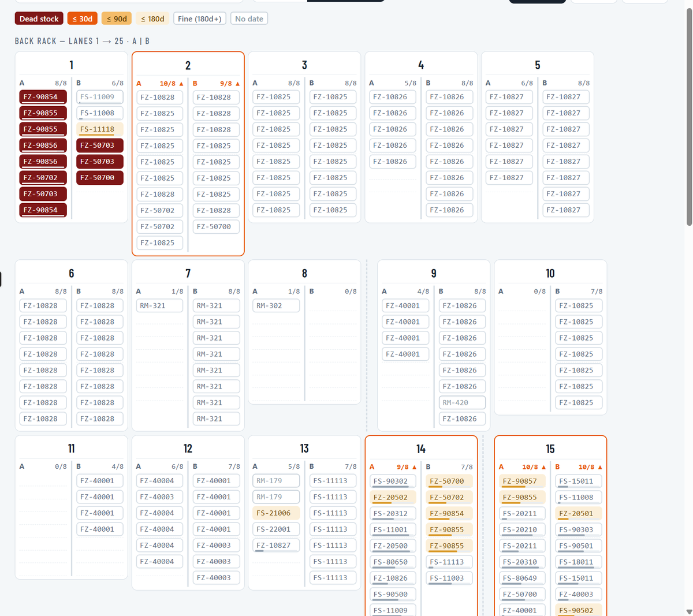Screen dimensions: 693x616
Task: Select pallet RM-420 in lane 9 side B
Action: click(x=463, y=402)
